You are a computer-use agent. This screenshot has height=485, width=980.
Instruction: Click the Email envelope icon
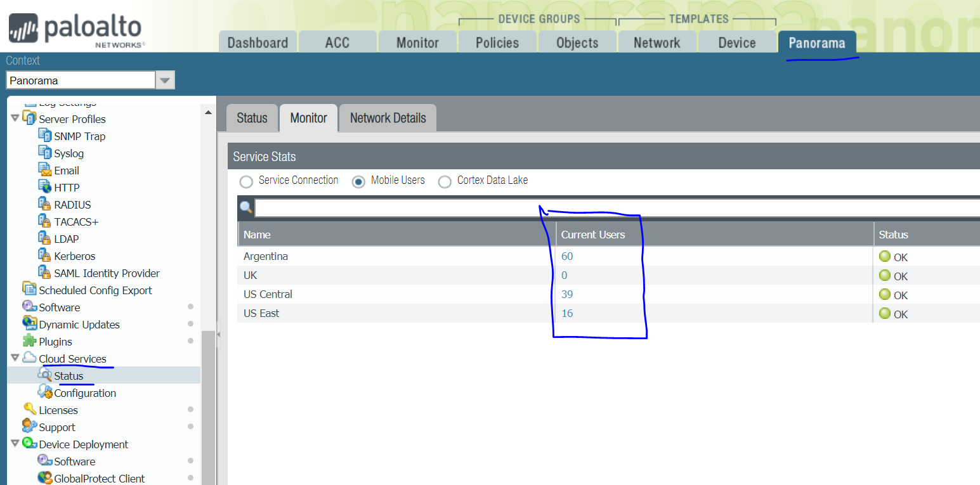[x=45, y=169]
